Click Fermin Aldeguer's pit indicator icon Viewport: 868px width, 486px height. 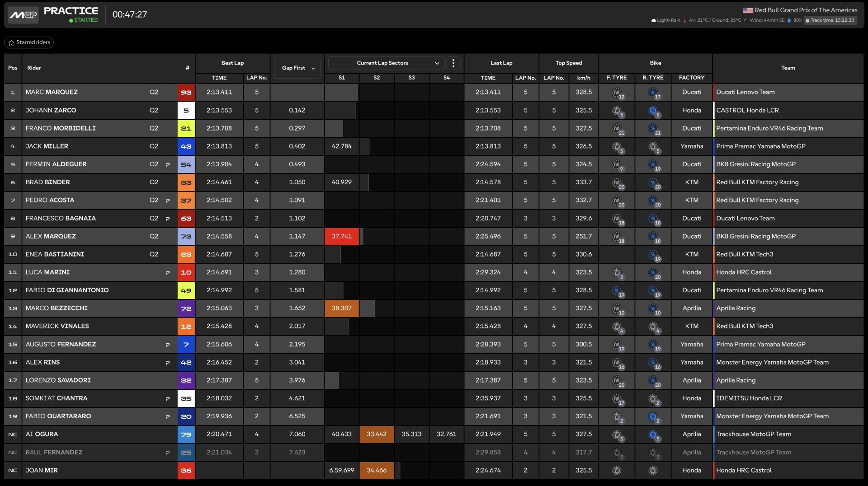168,165
